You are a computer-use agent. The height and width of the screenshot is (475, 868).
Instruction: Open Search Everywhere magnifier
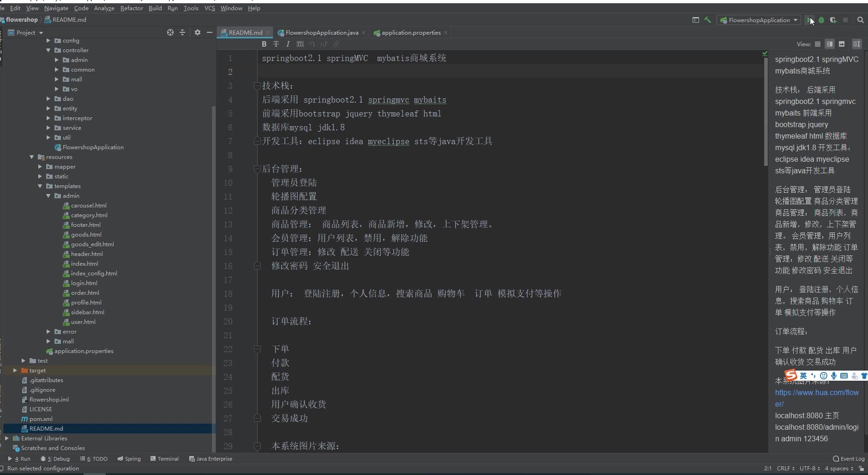[860, 20]
